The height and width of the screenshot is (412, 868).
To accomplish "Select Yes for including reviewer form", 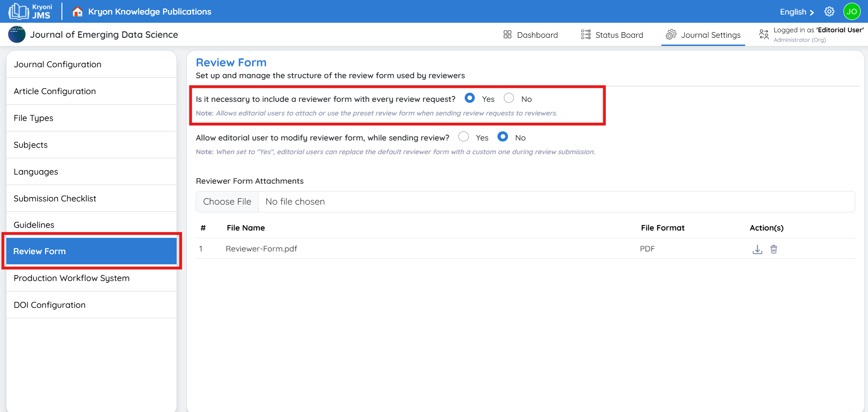I will coord(470,98).
